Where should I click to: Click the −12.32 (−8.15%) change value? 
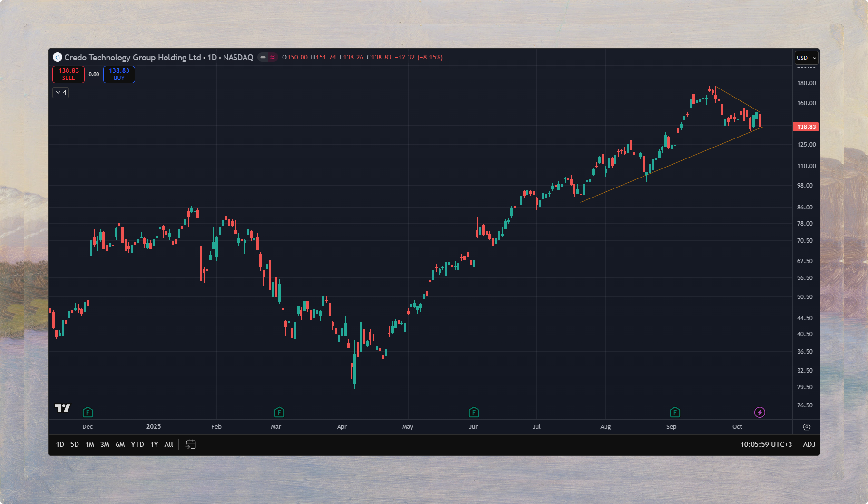pyautogui.click(x=419, y=57)
